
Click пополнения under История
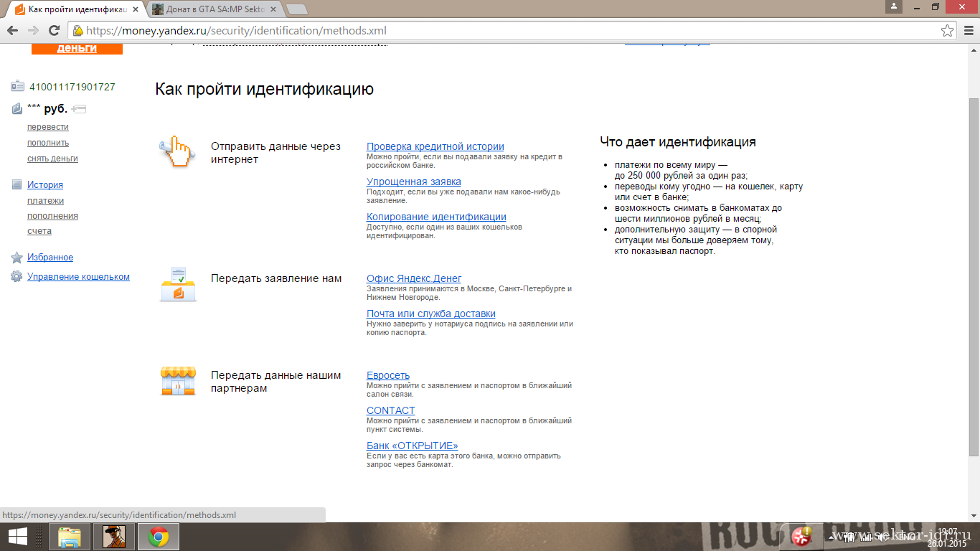52,216
